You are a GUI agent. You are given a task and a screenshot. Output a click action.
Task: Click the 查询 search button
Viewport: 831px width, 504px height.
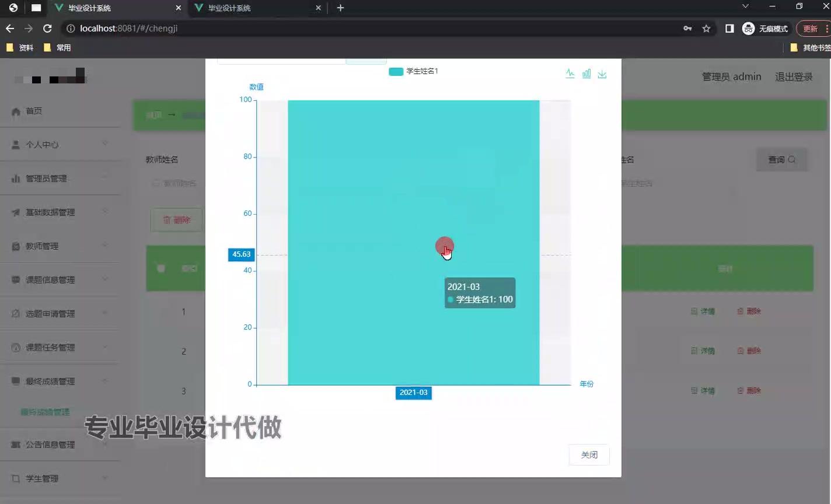pyautogui.click(x=782, y=160)
